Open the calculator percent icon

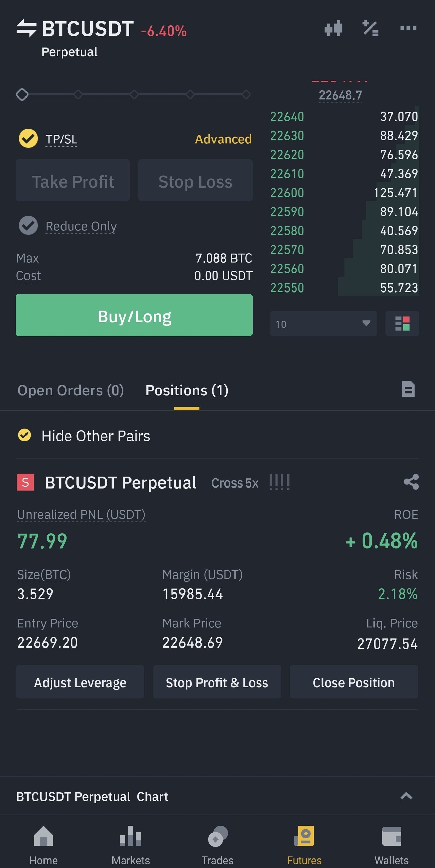click(370, 28)
